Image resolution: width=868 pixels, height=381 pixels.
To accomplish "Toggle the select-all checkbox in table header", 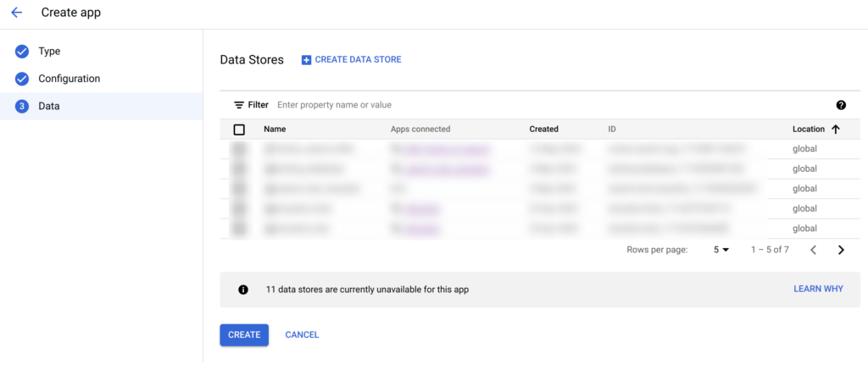I will click(x=239, y=130).
